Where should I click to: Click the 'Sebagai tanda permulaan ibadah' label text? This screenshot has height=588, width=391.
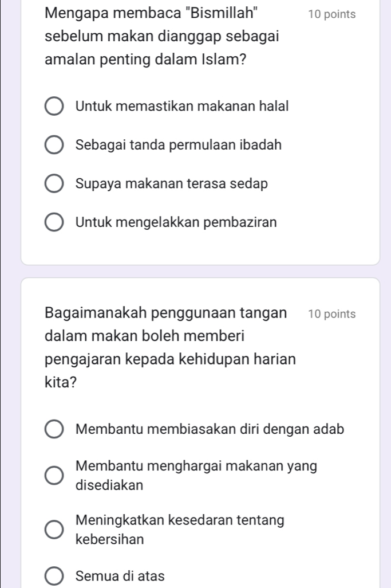click(x=178, y=146)
